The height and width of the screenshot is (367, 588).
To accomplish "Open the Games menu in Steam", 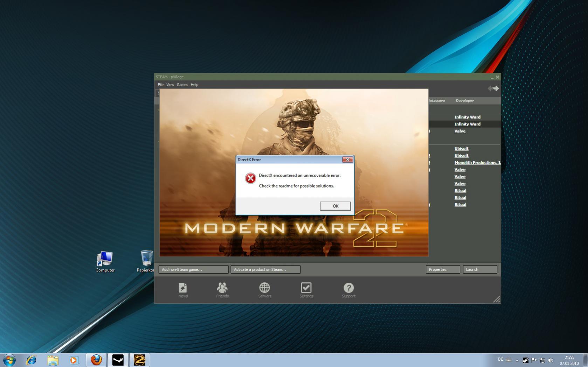I will [x=182, y=85].
